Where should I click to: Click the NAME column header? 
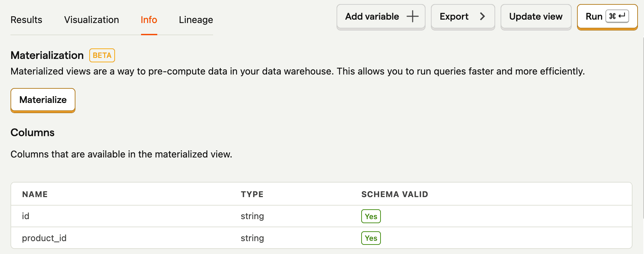(x=35, y=194)
